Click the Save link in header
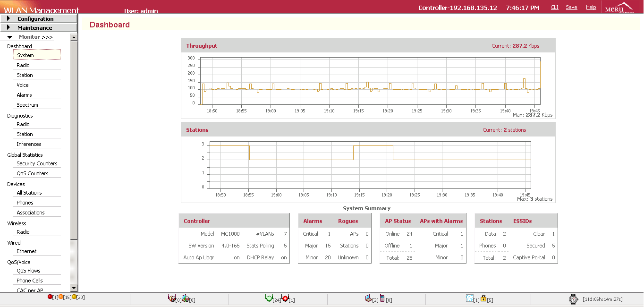The width and height of the screenshot is (644, 307). pos(571,8)
